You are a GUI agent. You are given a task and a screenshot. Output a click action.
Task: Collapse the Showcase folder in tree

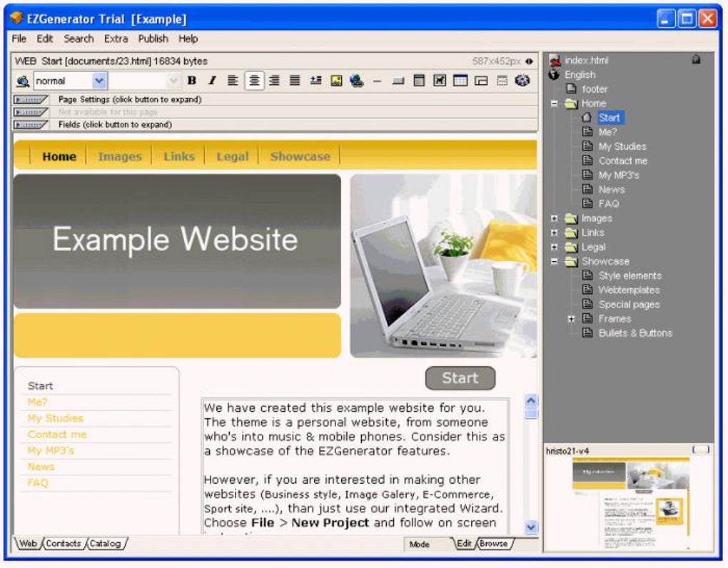click(554, 261)
